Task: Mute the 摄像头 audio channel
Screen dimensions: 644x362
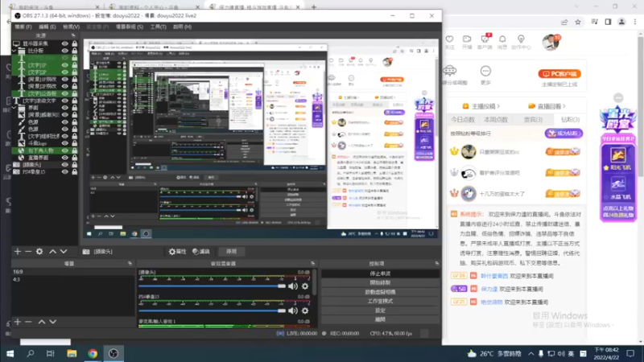Action: 293,286
